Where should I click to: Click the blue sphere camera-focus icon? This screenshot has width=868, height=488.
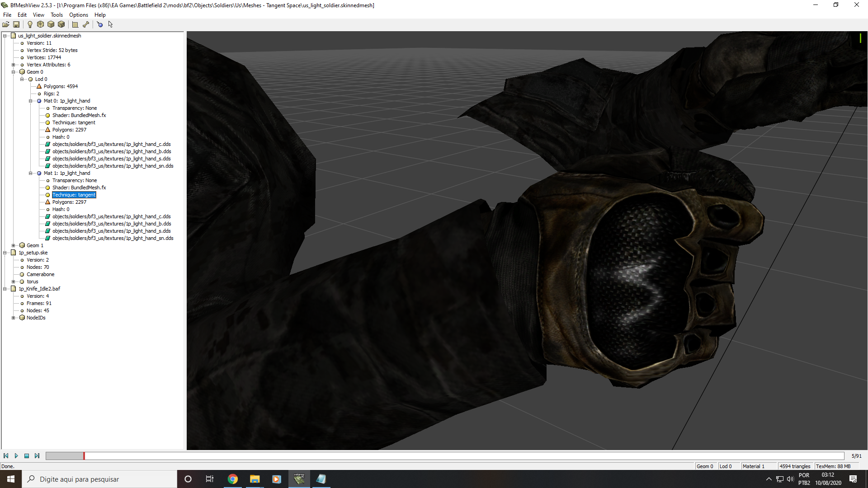click(x=99, y=24)
